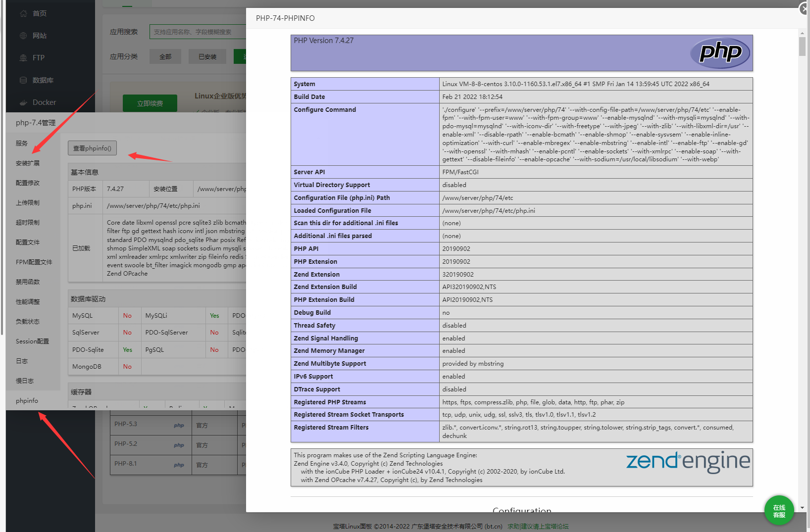Click the Zend Engine logo
810x532 pixels.
click(x=688, y=462)
